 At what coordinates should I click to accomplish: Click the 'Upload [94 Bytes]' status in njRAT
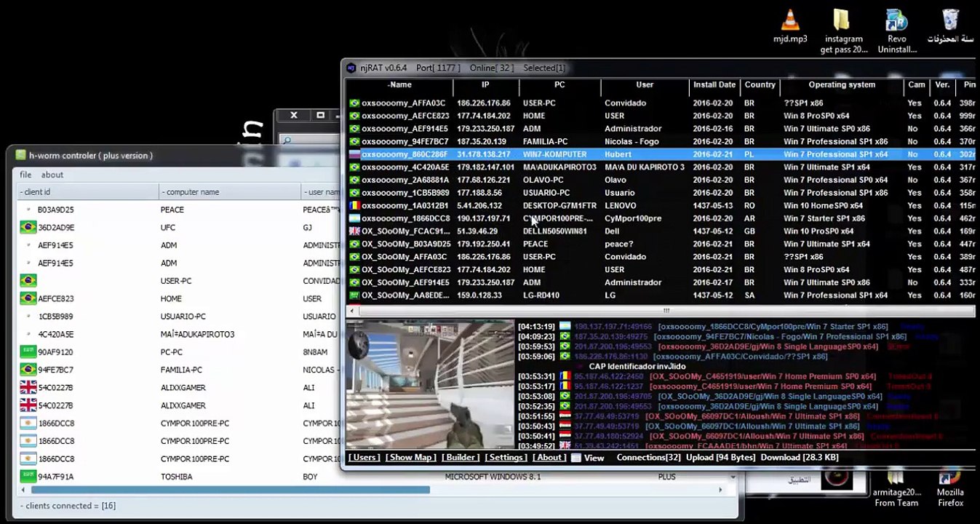(720, 458)
